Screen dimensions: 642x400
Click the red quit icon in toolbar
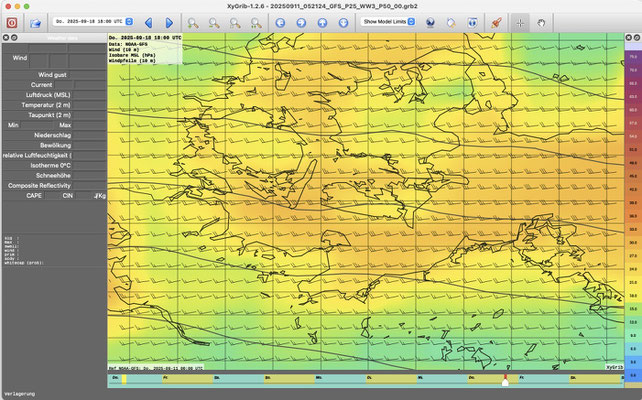[13, 21]
